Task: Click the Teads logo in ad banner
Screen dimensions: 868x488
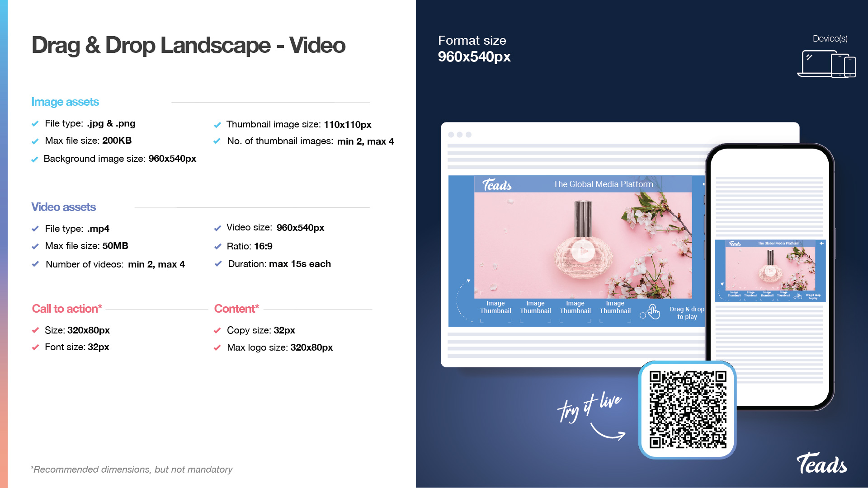Action: click(497, 185)
